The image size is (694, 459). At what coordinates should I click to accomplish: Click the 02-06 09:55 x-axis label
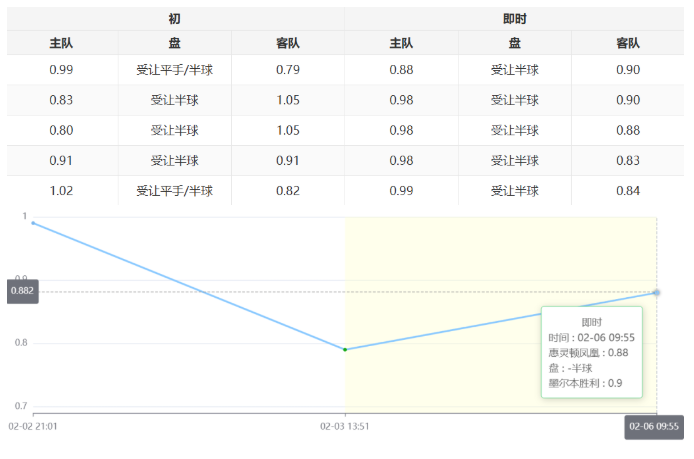pyautogui.click(x=654, y=427)
